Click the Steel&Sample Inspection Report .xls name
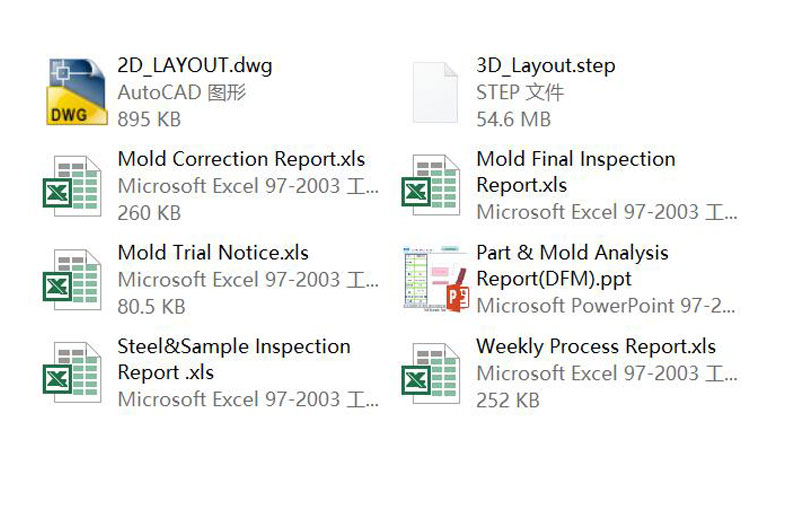Screen dimensions: 790x527 [233, 359]
